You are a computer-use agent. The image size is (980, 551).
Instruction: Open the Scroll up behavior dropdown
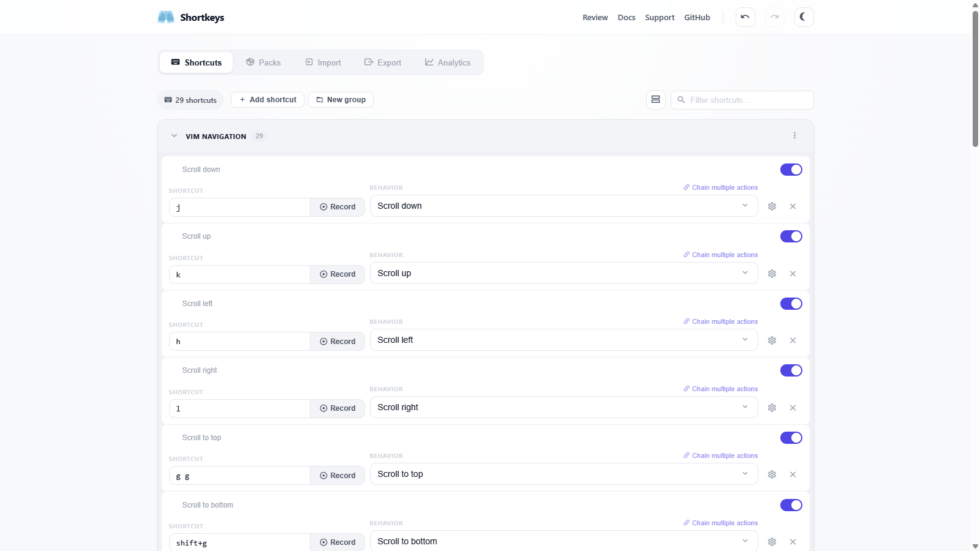point(563,273)
